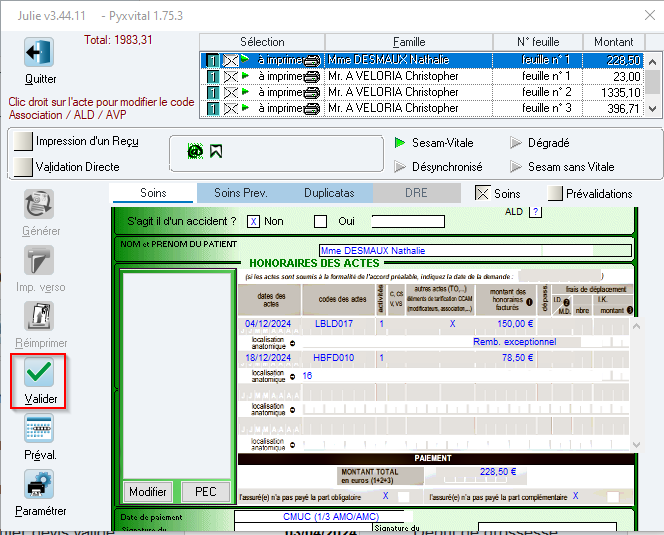Image resolution: width=664 pixels, height=535 pixels.
Task: Sort by Famille column header
Action: click(409, 42)
